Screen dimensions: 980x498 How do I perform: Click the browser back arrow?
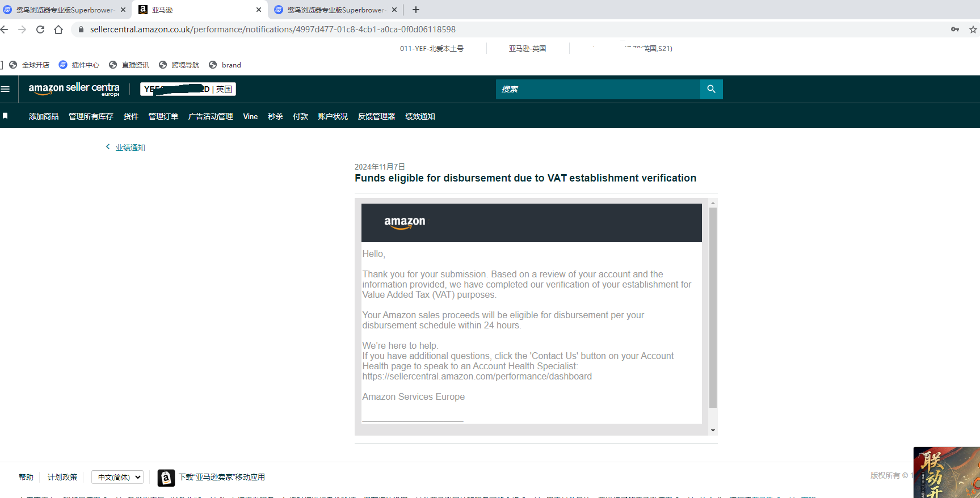click(x=5, y=29)
